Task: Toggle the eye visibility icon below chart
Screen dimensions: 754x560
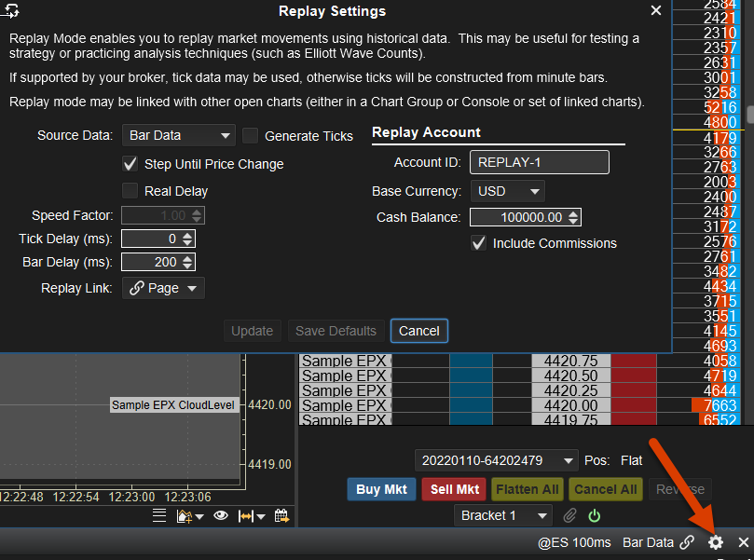Action: point(221,515)
